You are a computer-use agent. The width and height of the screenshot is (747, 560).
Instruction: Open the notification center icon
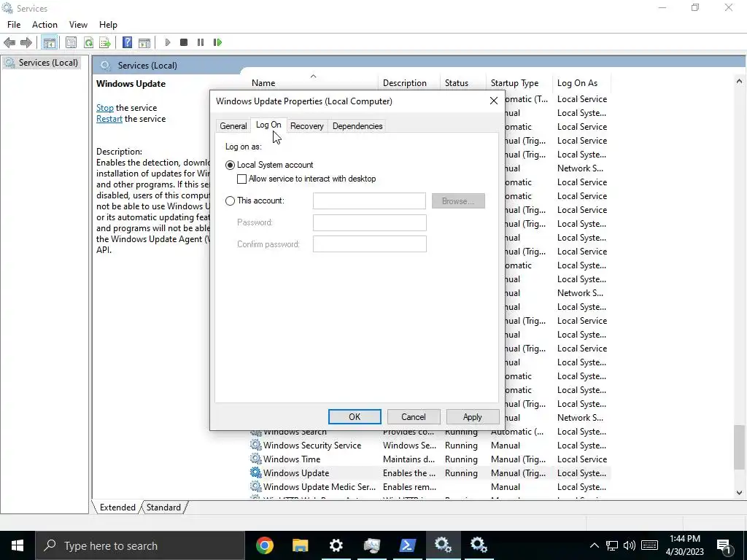724,545
